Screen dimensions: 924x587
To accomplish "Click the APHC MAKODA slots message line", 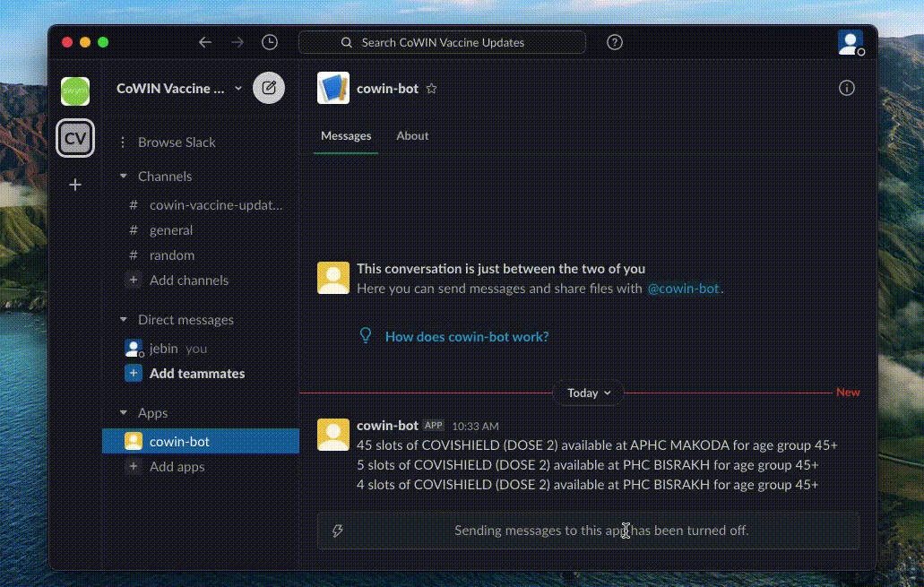I will pyautogui.click(x=597, y=445).
